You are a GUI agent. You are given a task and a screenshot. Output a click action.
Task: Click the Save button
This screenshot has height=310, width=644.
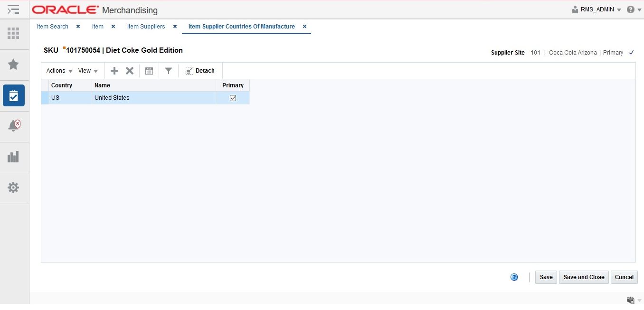click(x=546, y=277)
